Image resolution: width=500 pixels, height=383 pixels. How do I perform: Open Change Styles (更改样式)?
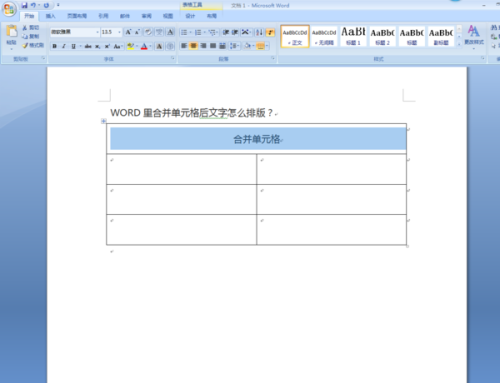click(x=474, y=36)
